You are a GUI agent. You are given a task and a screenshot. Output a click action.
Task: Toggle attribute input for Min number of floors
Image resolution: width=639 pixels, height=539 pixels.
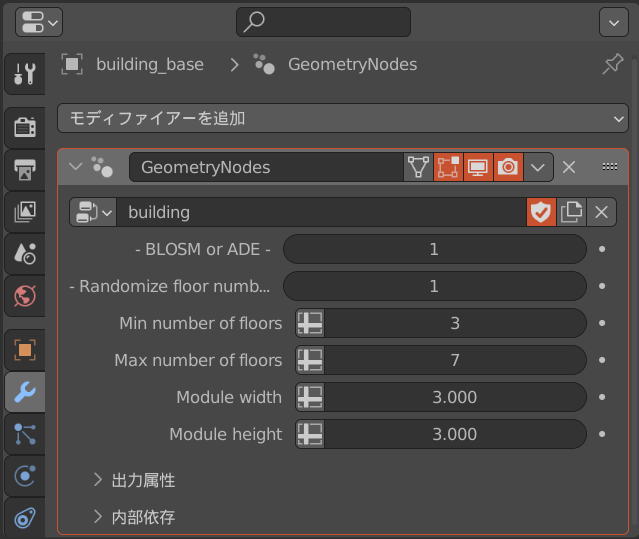point(310,323)
